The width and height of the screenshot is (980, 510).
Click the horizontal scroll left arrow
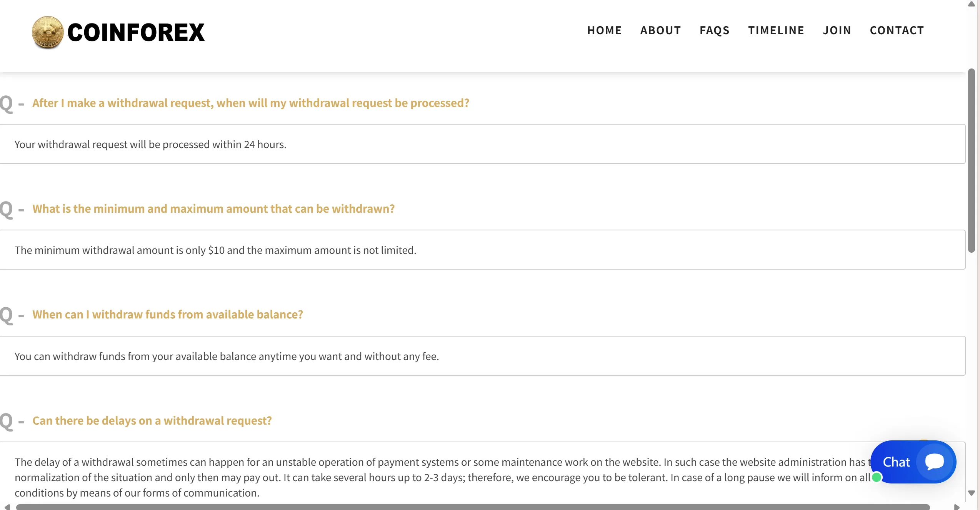tap(7, 507)
